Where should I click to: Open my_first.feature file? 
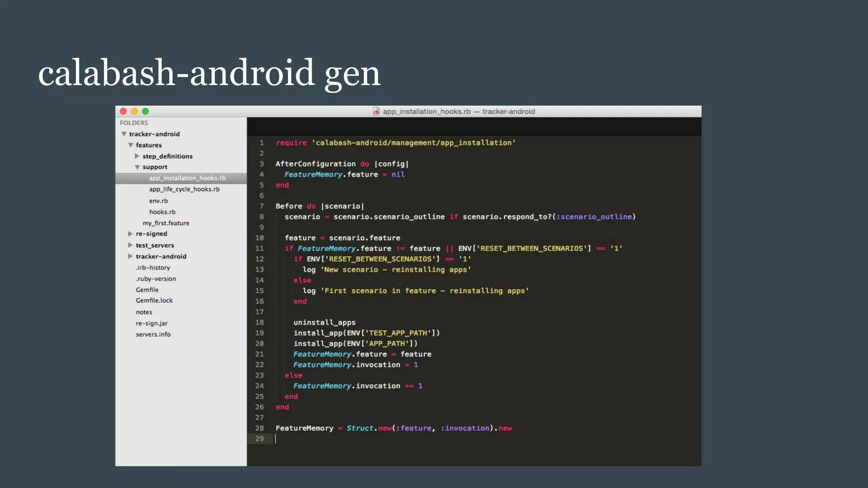tap(166, 223)
